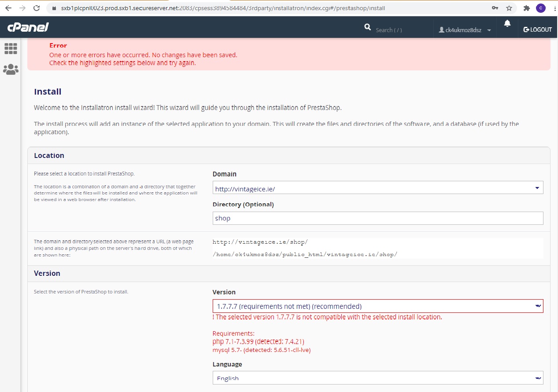
Task: Click the LOGOUT button
Action: [x=537, y=29]
